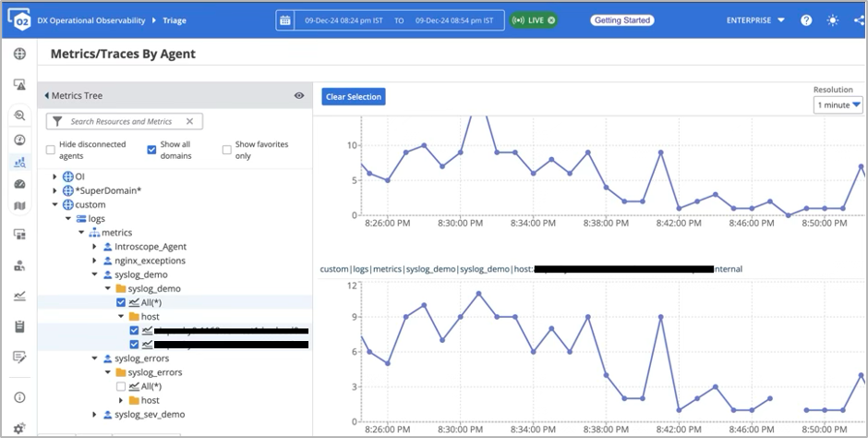
Task: Toggle the light theme sun icon
Action: (x=834, y=20)
